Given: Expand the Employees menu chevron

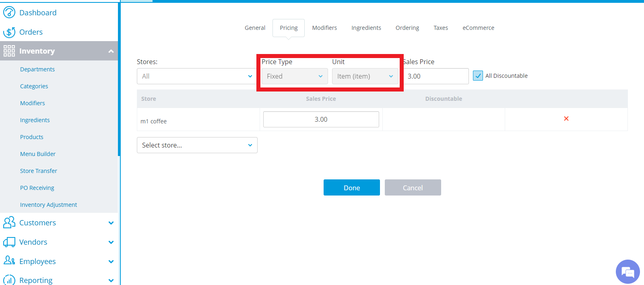Looking at the screenshot, I should pyautogui.click(x=111, y=262).
